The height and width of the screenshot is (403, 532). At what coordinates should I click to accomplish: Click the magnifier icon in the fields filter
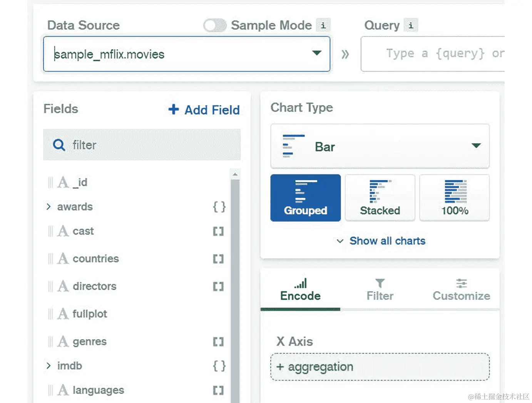coord(59,145)
